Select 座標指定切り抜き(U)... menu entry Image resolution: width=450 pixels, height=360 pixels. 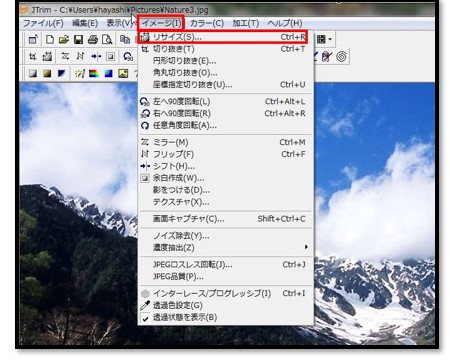226,85
